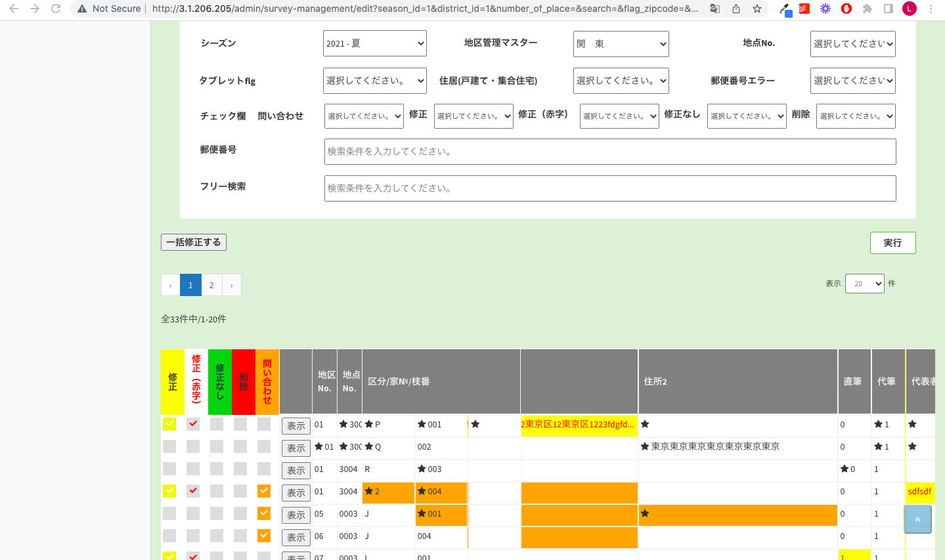Open the color picker extension icon
The width and height of the screenshot is (945, 560).
pyautogui.click(x=785, y=9)
